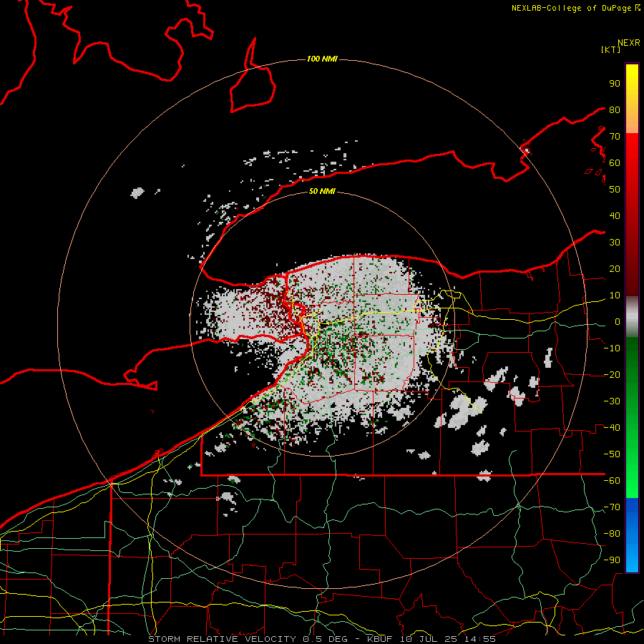Click the -30 value on velocity scale
The image size is (644, 644).
tap(612, 401)
